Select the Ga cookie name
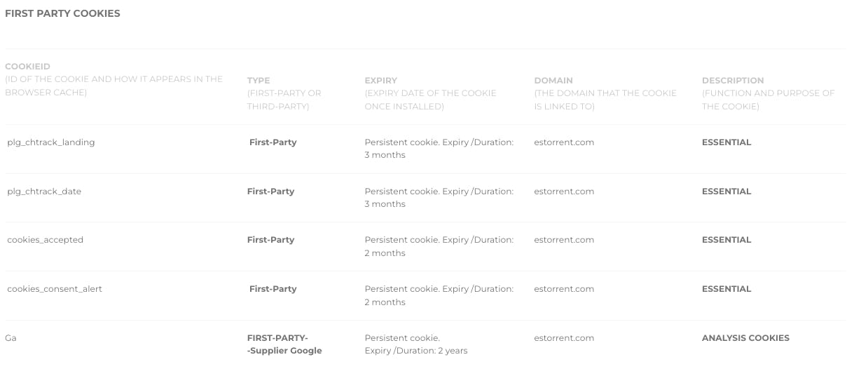Viewport: 868px width, 376px height. 11,338
